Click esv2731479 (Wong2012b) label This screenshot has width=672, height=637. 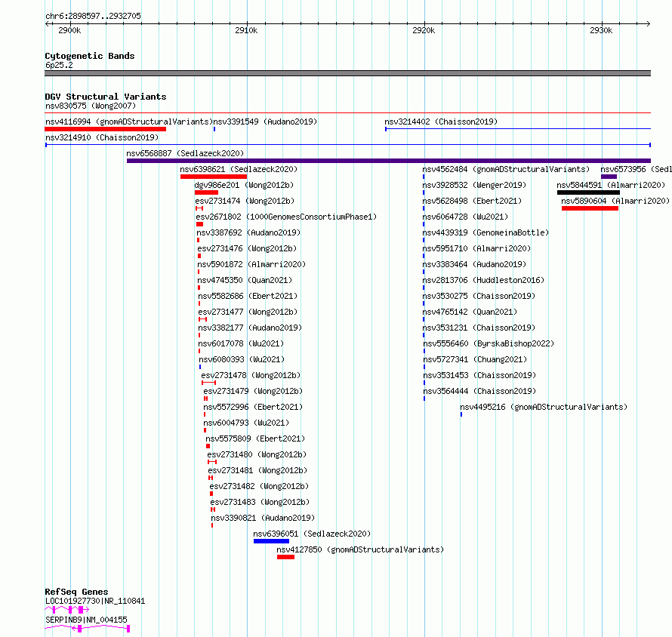tap(253, 391)
